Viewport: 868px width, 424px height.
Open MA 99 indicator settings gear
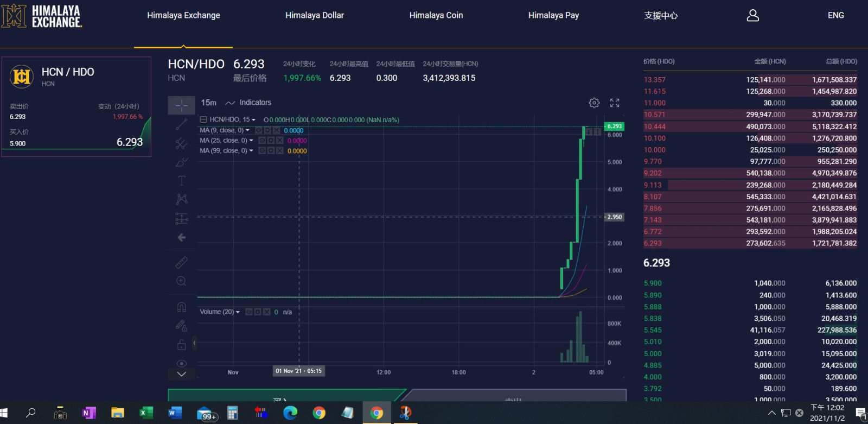[271, 151]
